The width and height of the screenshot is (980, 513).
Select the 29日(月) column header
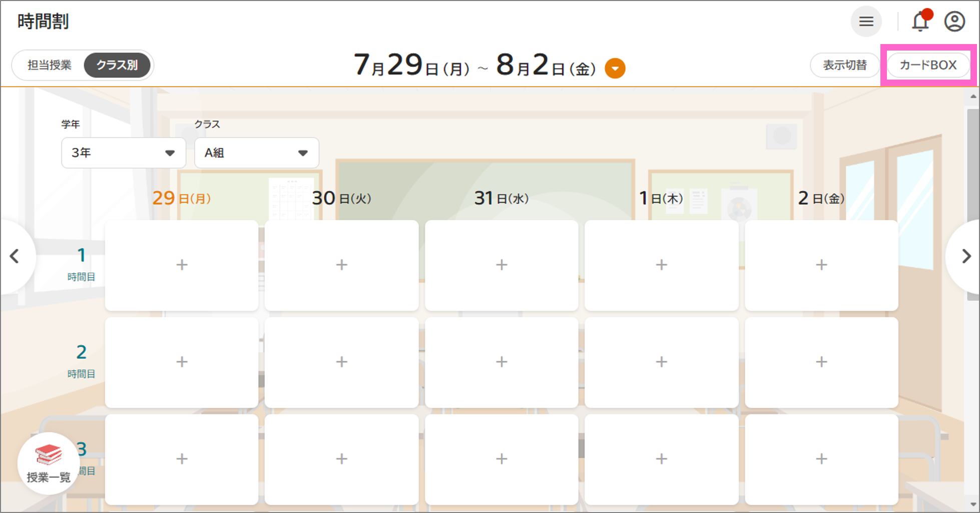(181, 198)
